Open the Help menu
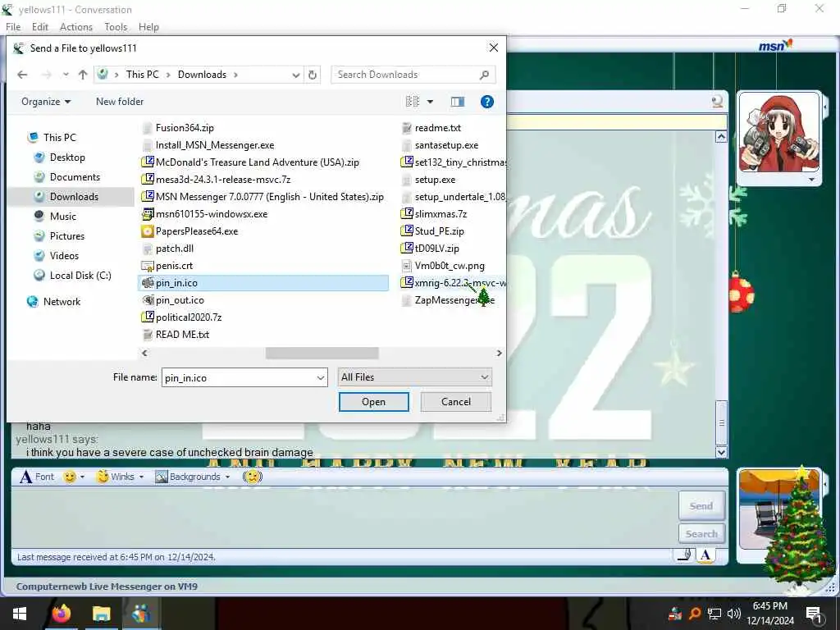The width and height of the screenshot is (840, 630). click(148, 27)
